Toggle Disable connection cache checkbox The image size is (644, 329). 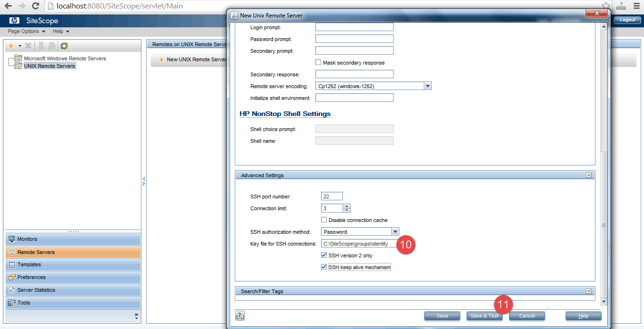coord(324,220)
